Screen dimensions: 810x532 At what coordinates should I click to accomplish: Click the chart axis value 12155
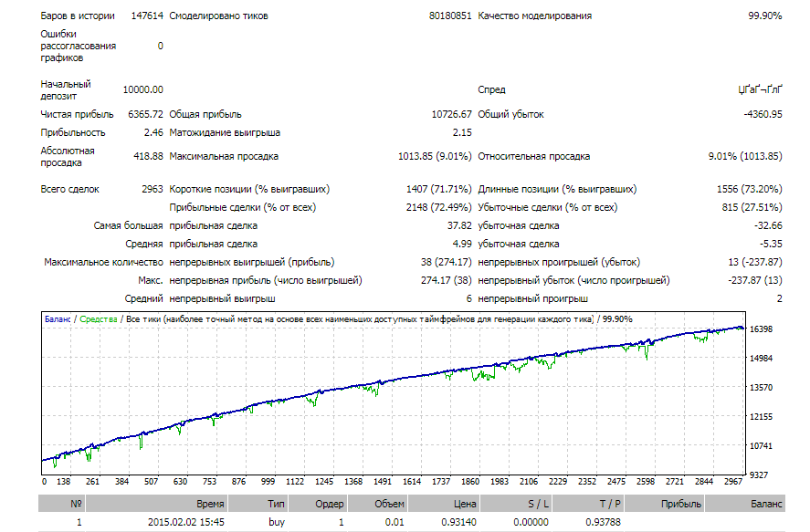761,417
